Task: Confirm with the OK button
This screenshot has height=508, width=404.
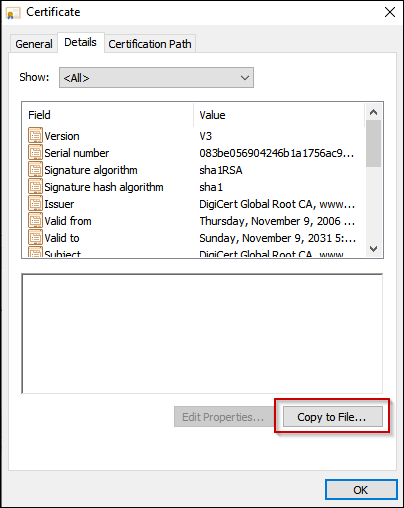Action: (361, 490)
